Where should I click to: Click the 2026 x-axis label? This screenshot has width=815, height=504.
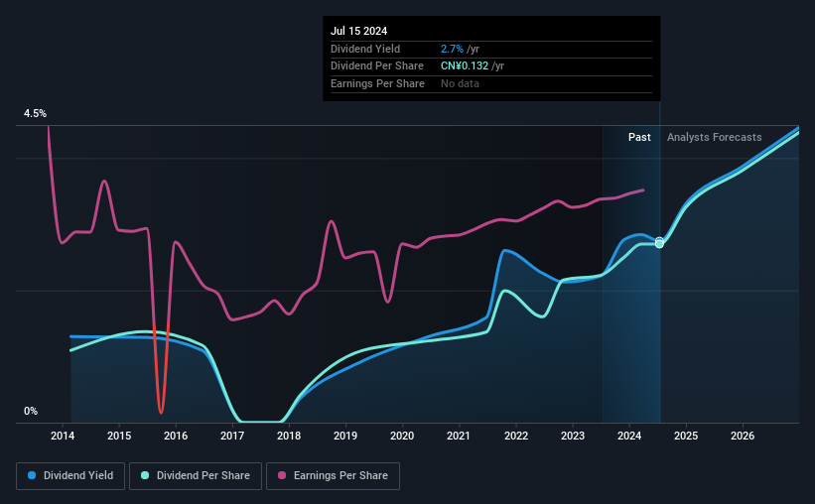743,436
